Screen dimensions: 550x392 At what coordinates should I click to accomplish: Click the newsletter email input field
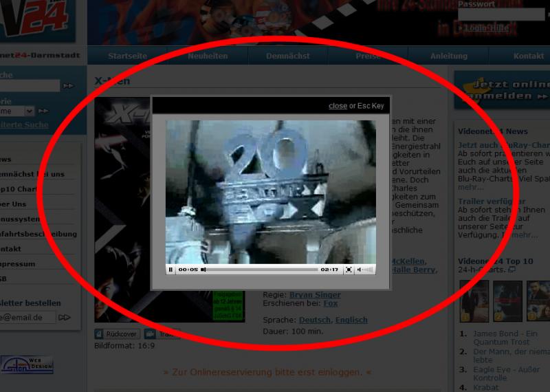pos(27,318)
